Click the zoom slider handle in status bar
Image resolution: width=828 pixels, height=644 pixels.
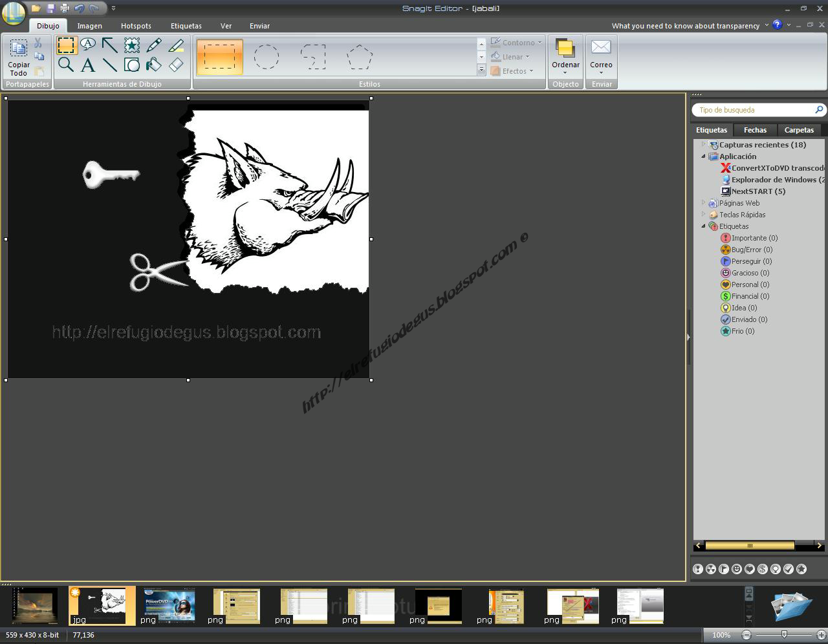(x=784, y=635)
